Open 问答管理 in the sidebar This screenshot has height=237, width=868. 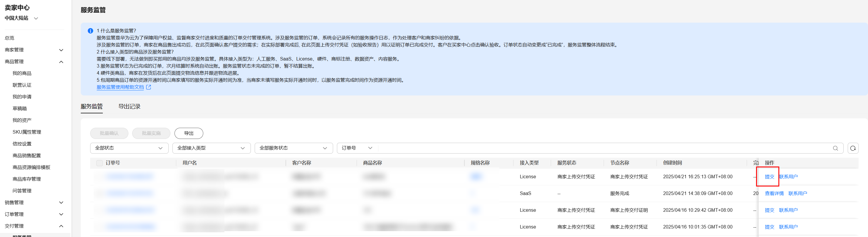[x=22, y=191]
